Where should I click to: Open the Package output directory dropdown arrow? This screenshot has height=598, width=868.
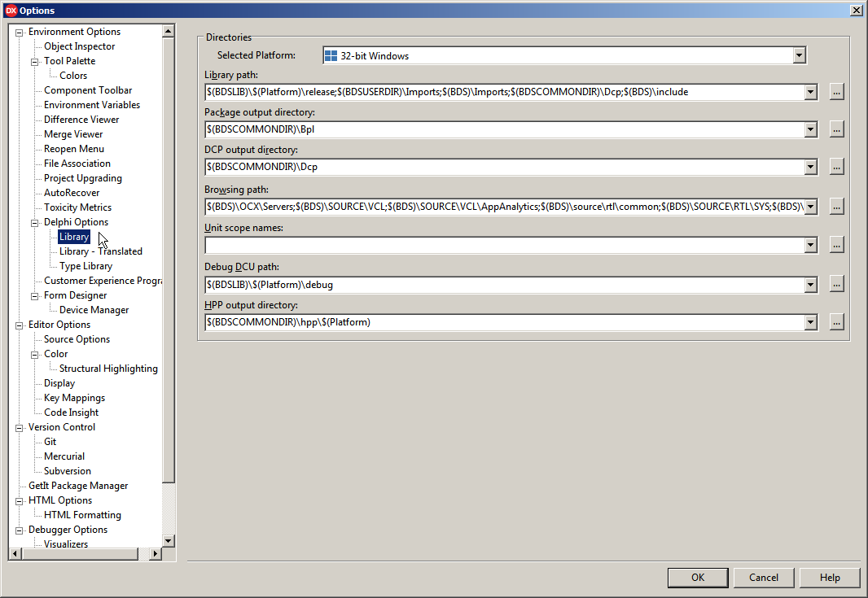pyautogui.click(x=810, y=129)
